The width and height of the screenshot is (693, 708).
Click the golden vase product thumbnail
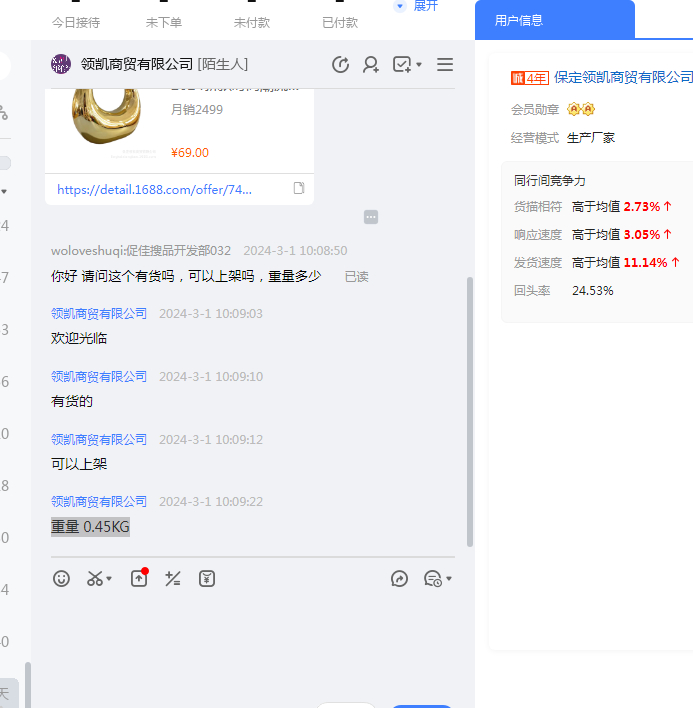point(106,120)
